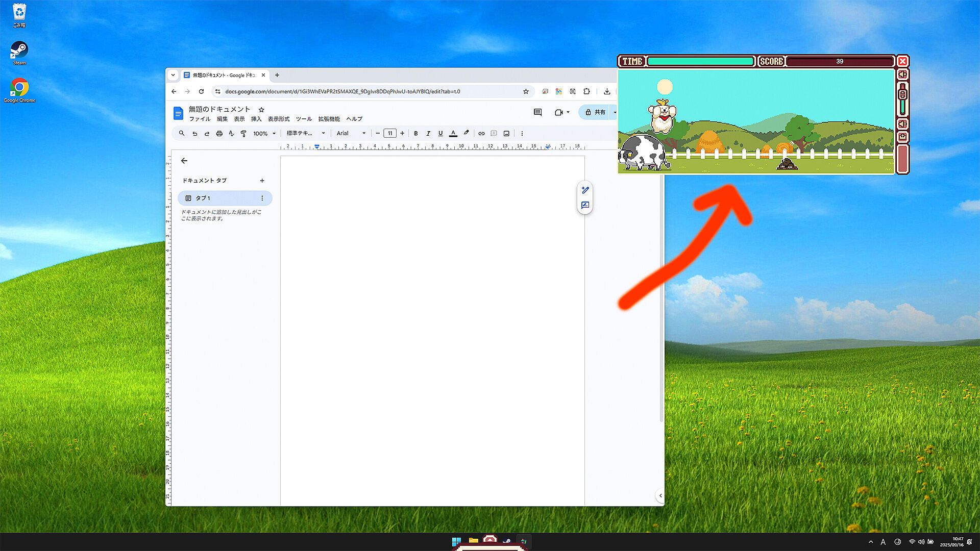Click the insert image icon

click(506, 134)
